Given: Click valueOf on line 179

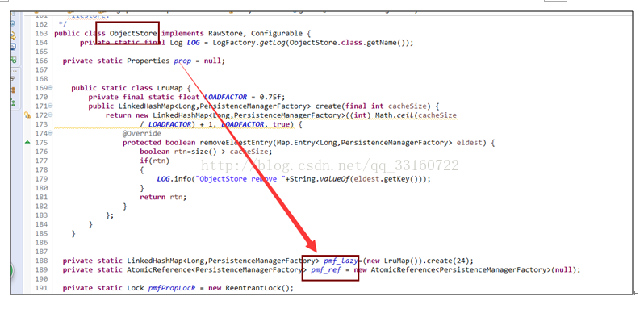Looking at the screenshot, I should click(x=335, y=178).
